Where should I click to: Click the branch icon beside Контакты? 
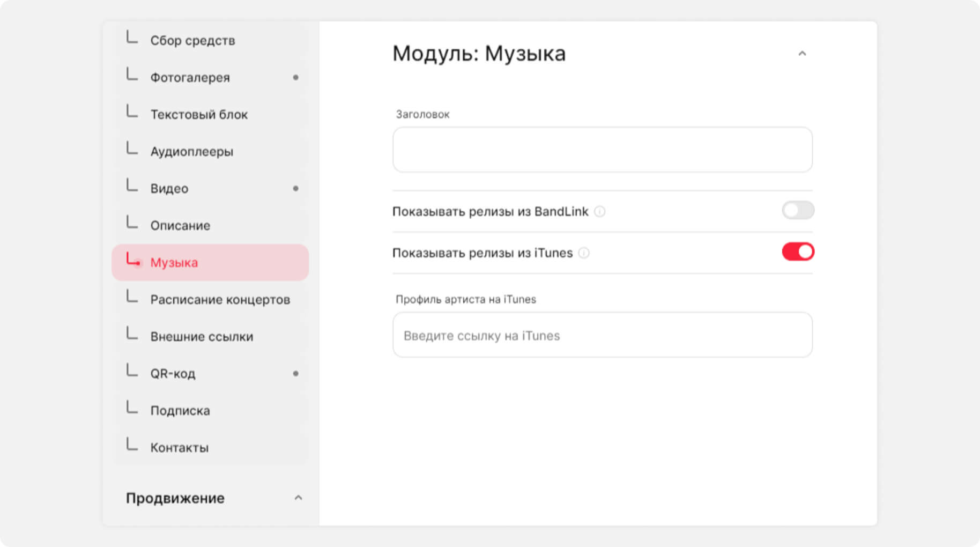(132, 445)
